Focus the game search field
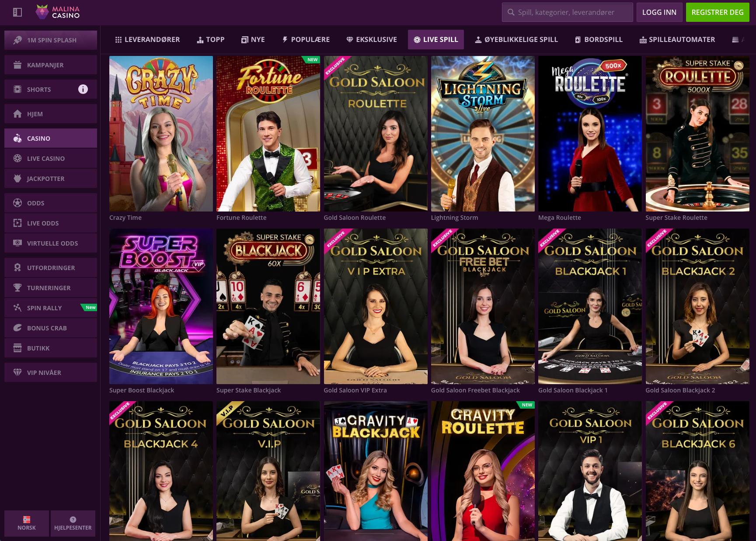This screenshot has width=756, height=541. click(568, 12)
